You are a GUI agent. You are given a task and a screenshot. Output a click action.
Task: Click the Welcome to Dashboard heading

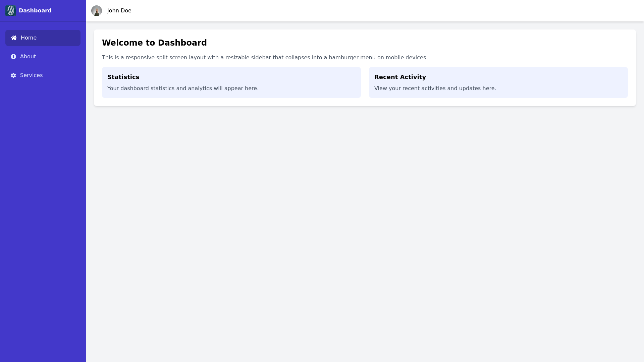pyautogui.click(x=154, y=43)
